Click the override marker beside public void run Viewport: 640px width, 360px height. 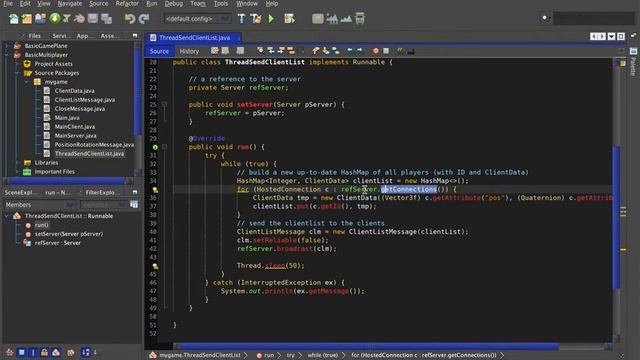click(155, 147)
